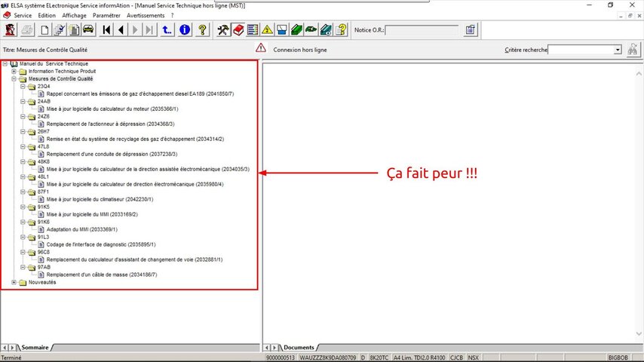Click the yellow car vehicle icon
644x362 pixels.
[x=88, y=30]
